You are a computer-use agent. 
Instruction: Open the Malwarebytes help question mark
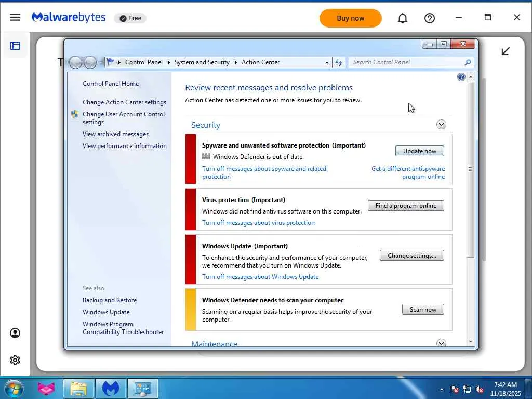click(x=430, y=18)
